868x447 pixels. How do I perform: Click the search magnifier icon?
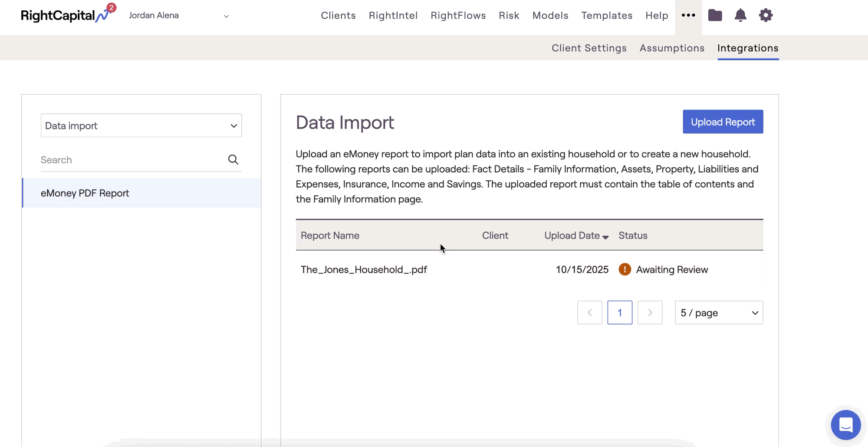(233, 160)
